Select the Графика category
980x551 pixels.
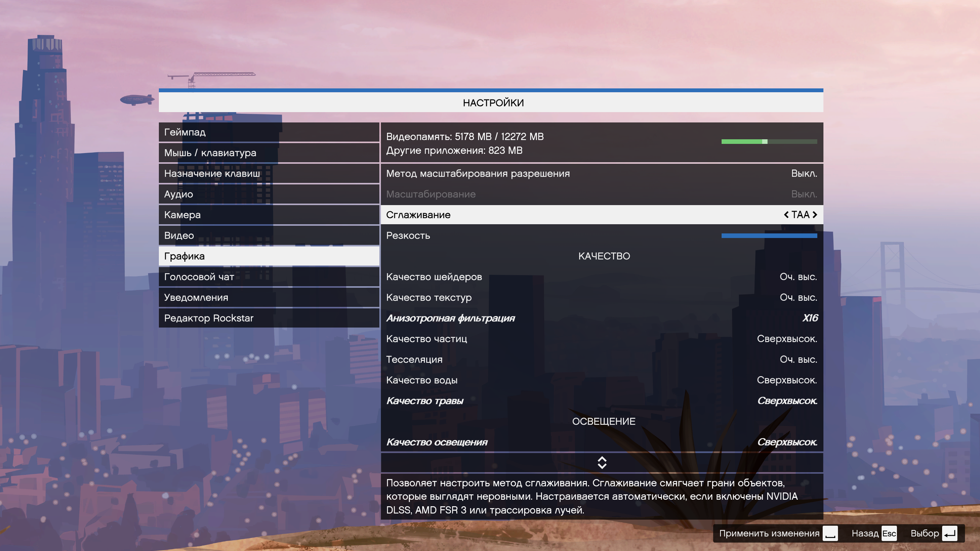click(x=269, y=256)
